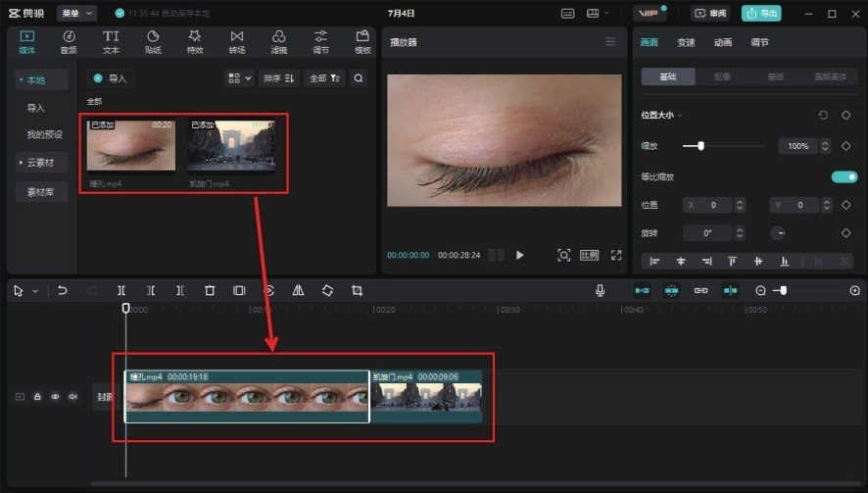This screenshot has width=868, height=493.
Task: Collapse the 位置大小 section
Action: [x=680, y=116]
